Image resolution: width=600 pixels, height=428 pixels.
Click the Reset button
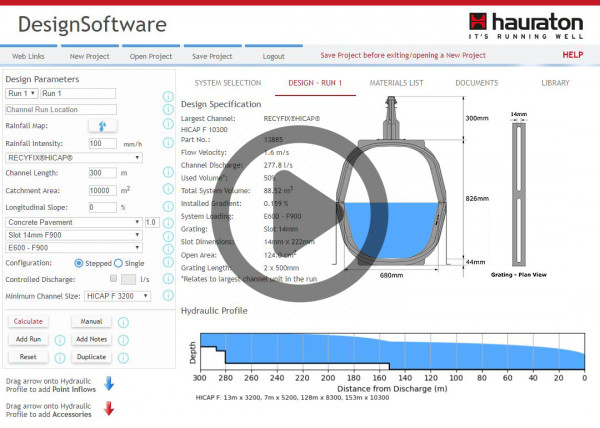coord(28,357)
